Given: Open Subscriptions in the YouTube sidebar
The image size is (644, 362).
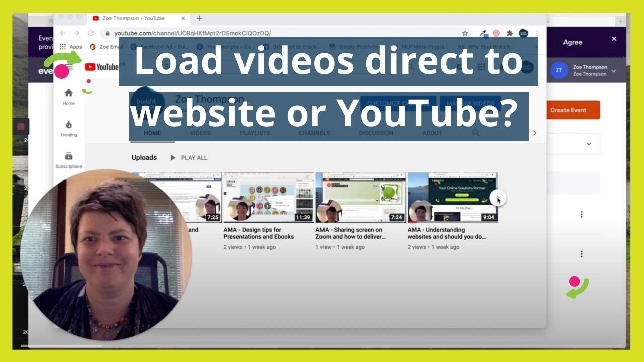Looking at the screenshot, I should coord(69,160).
